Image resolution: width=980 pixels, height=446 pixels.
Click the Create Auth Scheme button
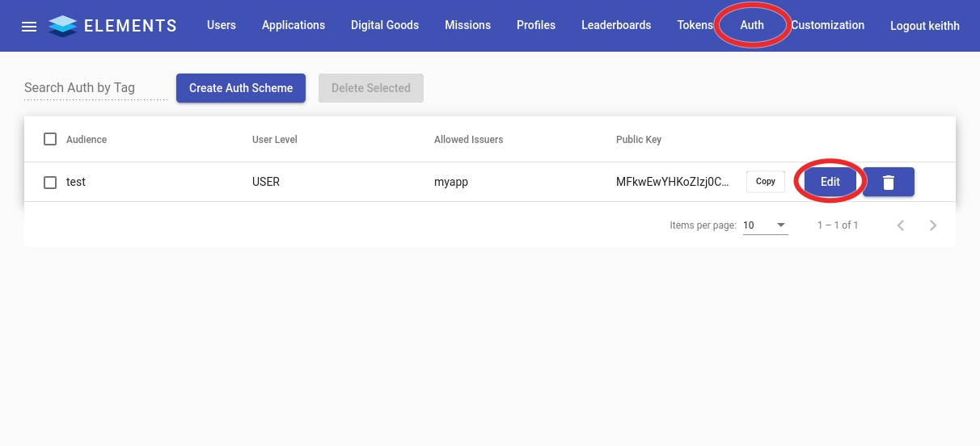[x=241, y=88]
